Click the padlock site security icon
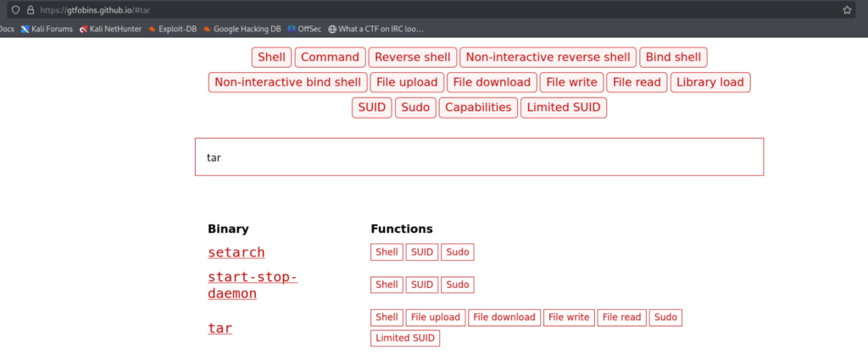Viewport: 868px width, 354px height. pos(31,10)
